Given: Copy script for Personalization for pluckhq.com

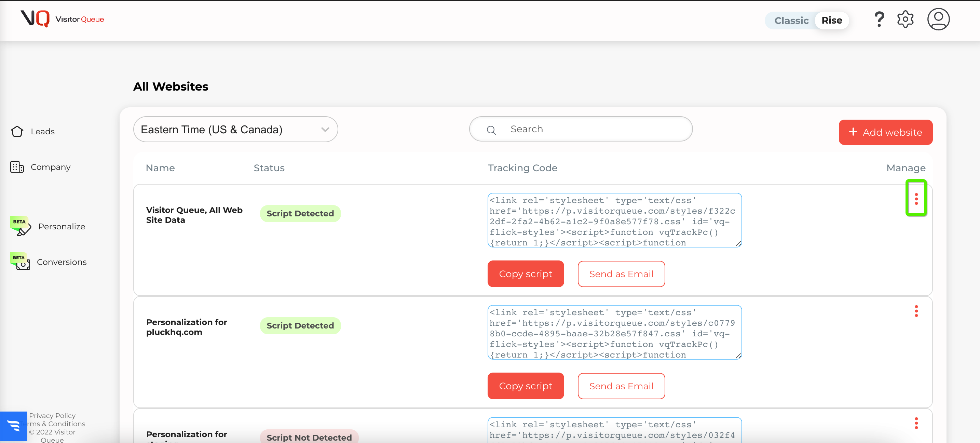Looking at the screenshot, I should tap(526, 386).
